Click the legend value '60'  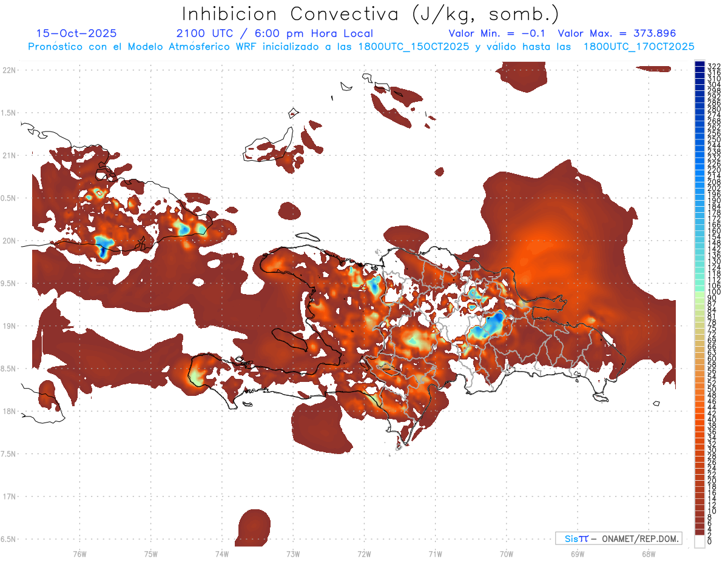712,358
